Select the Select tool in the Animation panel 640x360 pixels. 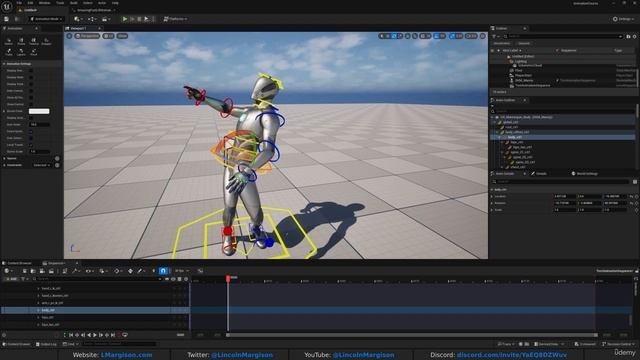point(9,41)
